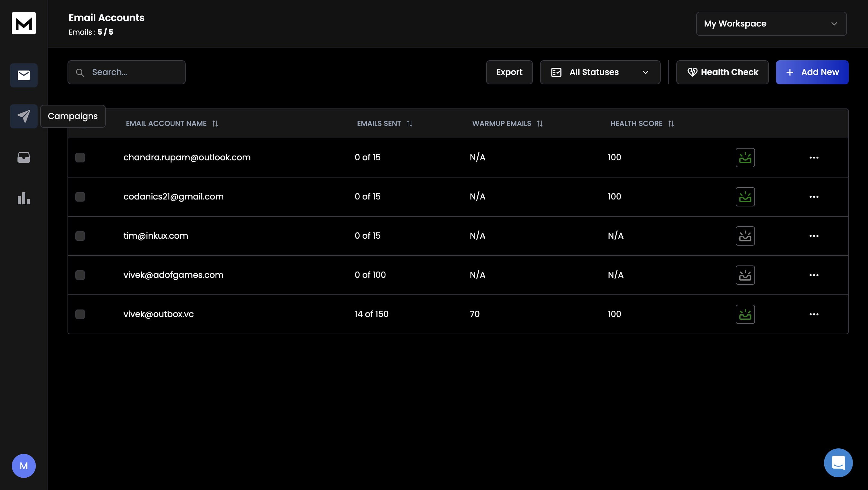This screenshot has width=868, height=490.
Task: Click the Export button
Action: pos(509,72)
